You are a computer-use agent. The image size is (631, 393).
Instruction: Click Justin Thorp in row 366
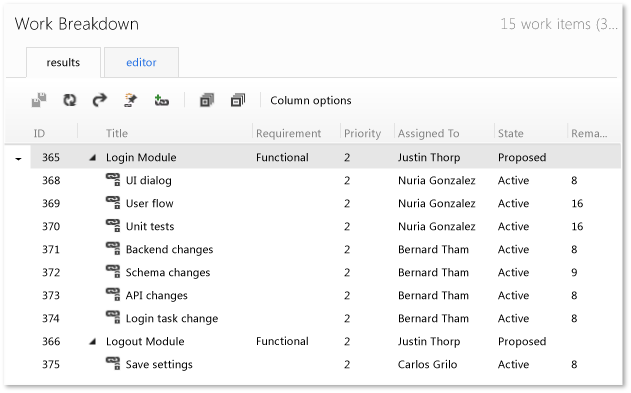(429, 341)
